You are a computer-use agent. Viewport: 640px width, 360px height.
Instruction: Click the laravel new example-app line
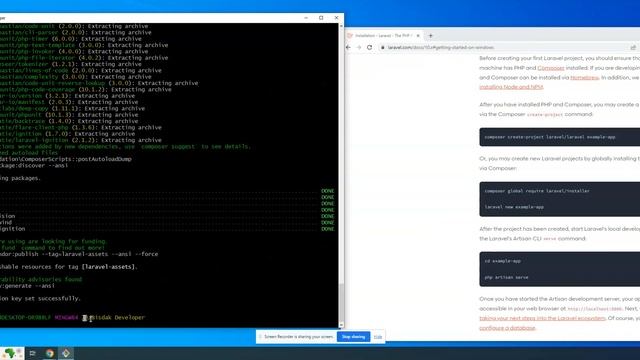514,207
